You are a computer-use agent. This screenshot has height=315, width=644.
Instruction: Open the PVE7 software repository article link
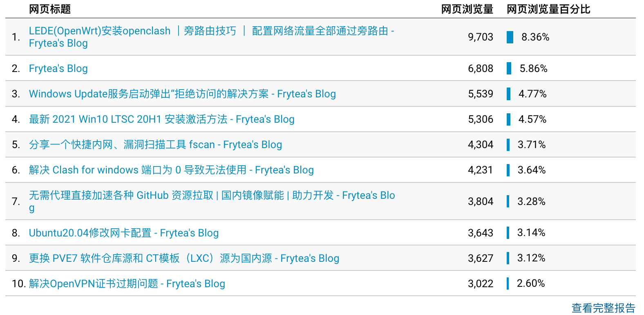pyautogui.click(x=184, y=259)
